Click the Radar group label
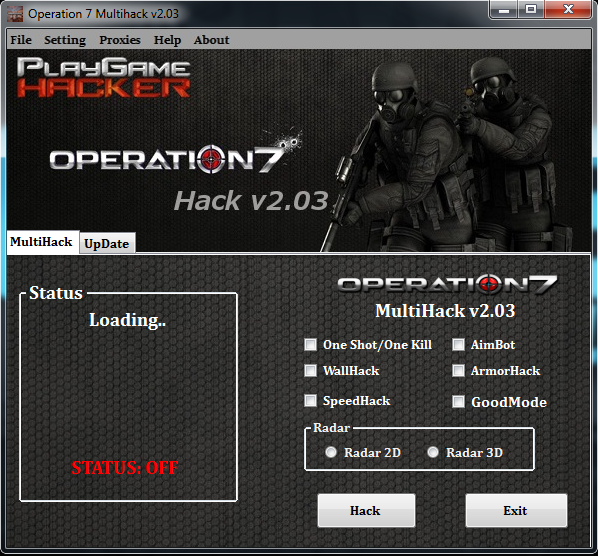 coord(331,428)
